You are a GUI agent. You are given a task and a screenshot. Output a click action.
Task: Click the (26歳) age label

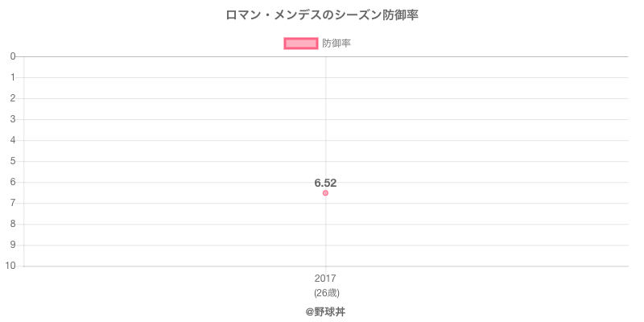[325, 292]
